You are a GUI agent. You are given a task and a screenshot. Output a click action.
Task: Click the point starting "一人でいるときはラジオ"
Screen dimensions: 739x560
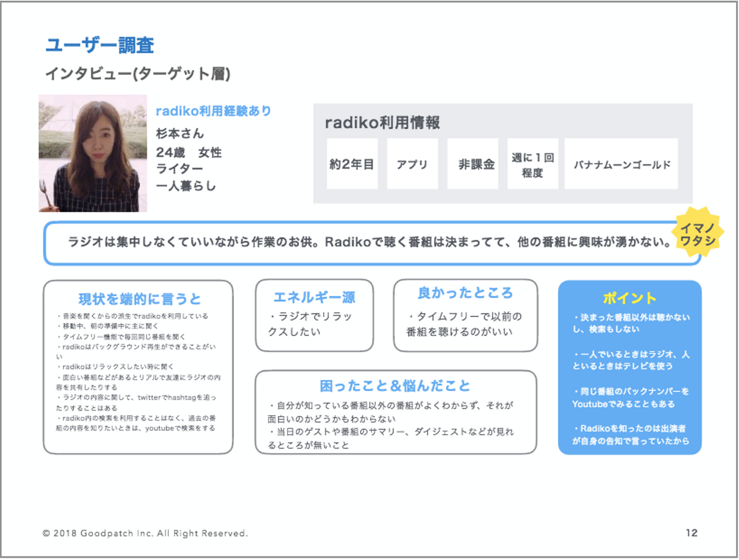tap(631, 360)
